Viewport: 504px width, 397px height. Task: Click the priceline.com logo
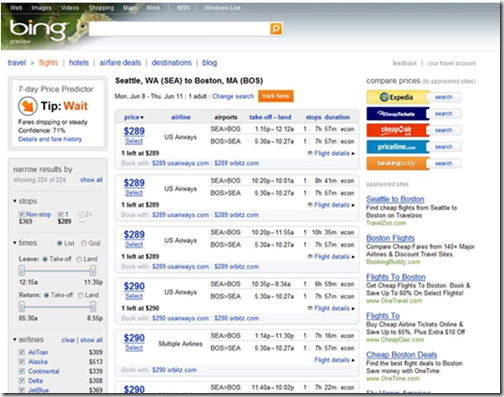pyautogui.click(x=396, y=147)
